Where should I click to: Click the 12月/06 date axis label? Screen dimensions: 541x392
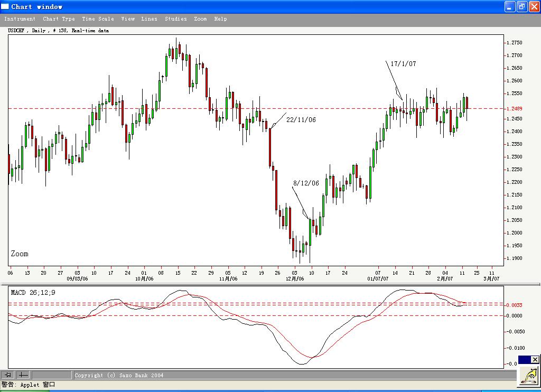[295, 278]
